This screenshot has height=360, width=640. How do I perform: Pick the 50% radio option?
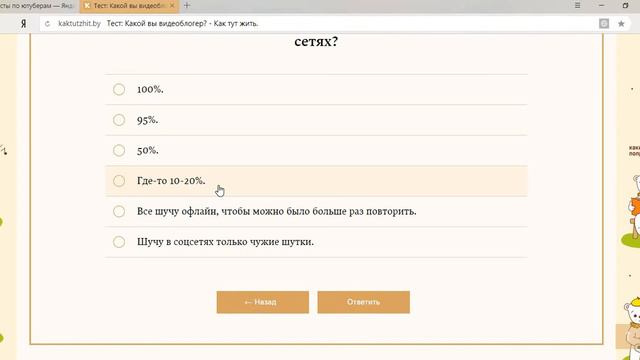(119, 150)
